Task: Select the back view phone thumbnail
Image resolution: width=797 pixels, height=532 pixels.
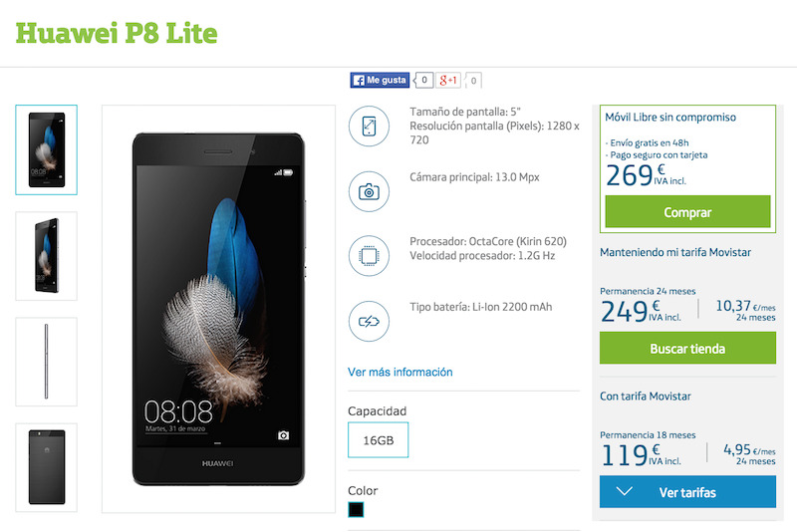Action: click(x=46, y=467)
